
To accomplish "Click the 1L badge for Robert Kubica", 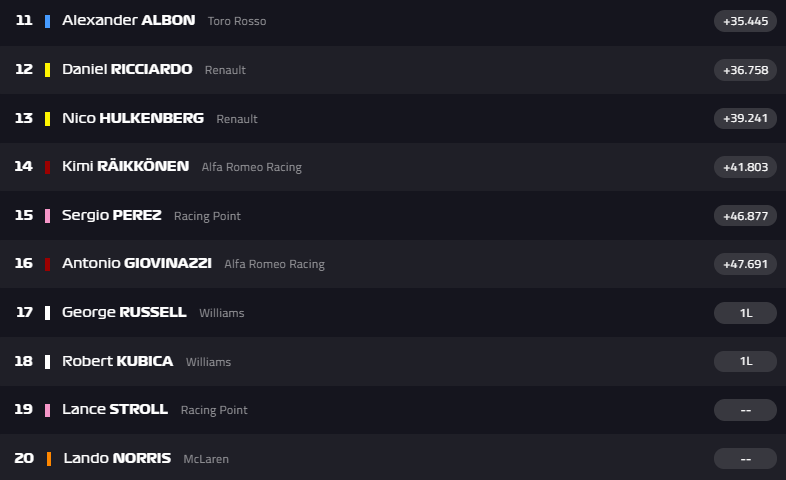I will 745,361.
